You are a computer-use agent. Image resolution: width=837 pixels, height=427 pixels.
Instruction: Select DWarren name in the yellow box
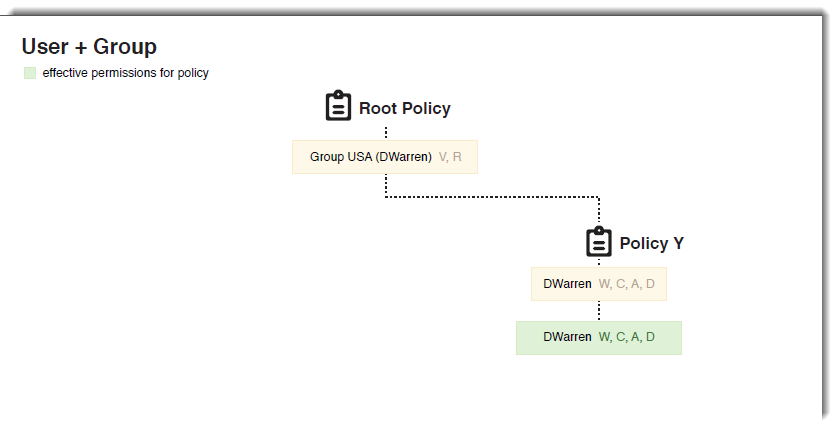click(567, 284)
